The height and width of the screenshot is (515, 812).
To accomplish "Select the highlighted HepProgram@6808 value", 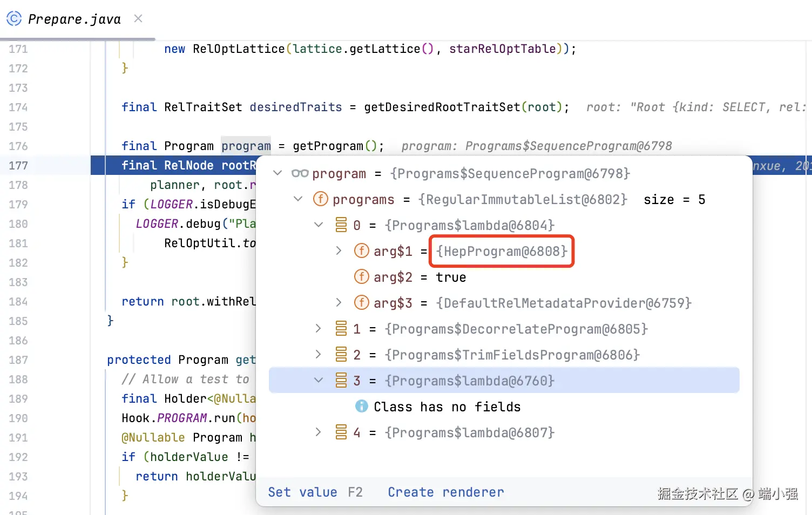I will (501, 251).
